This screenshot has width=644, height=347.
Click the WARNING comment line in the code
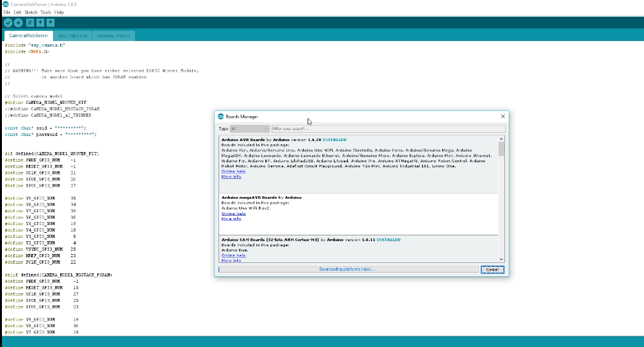click(x=102, y=71)
